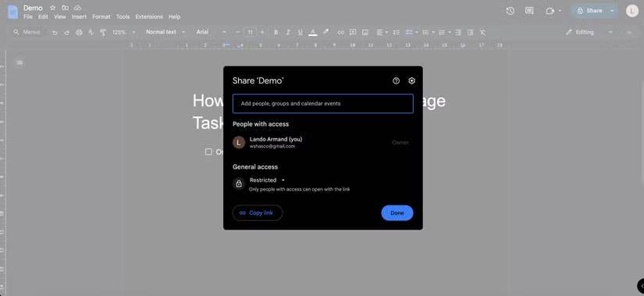The width and height of the screenshot is (644, 296).
Task: Click the text color swatch button
Action: (312, 33)
